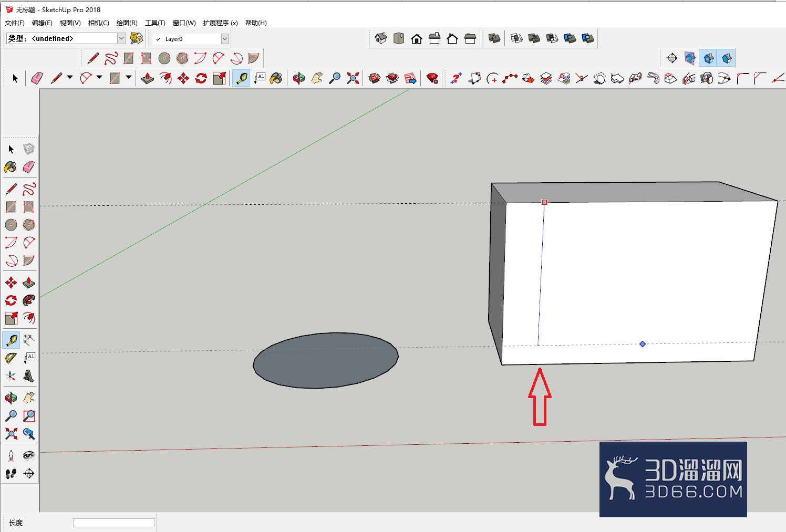Open the 窗口(W) menu
The image size is (786, 532).
pyautogui.click(x=184, y=23)
